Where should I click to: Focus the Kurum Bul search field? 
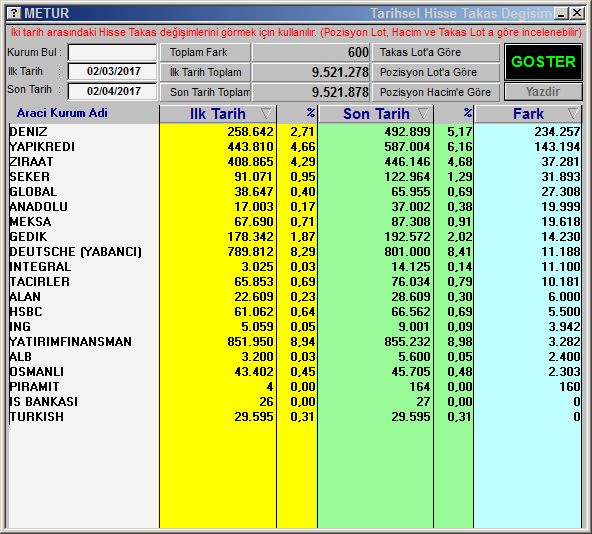[x=112, y=52]
